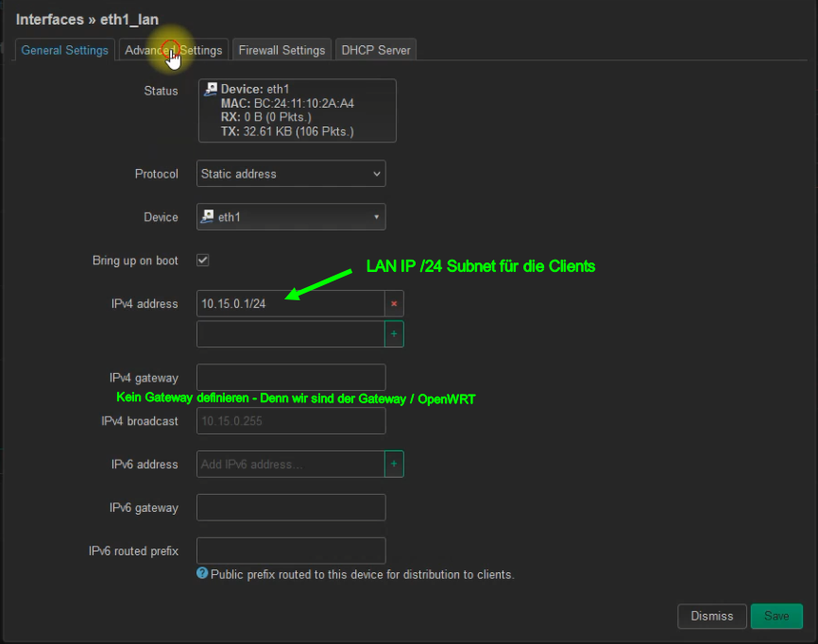
Task: Select the IPv6 routed prefix input
Action: coord(291,551)
